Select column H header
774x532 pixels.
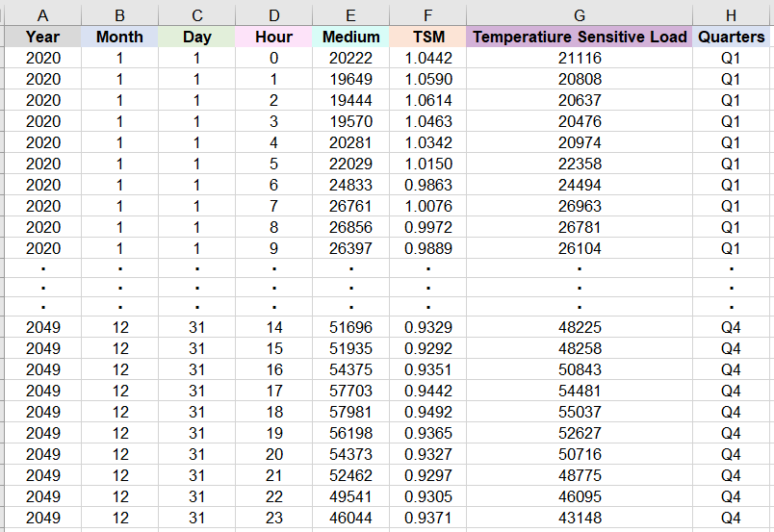731,15
